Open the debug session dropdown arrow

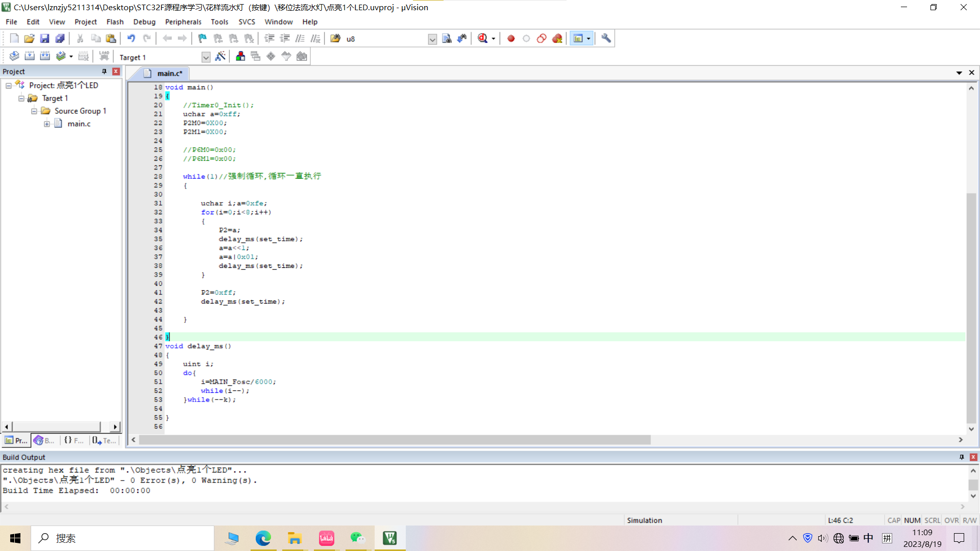(x=494, y=39)
